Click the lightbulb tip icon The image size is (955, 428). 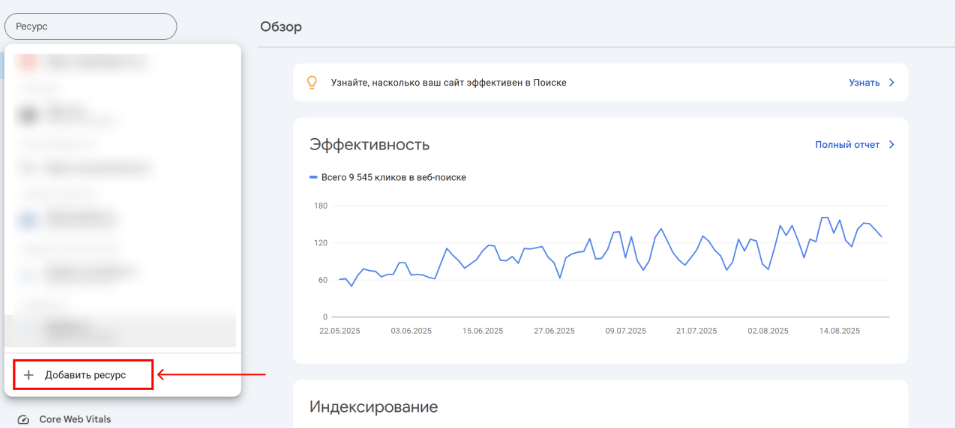click(311, 82)
